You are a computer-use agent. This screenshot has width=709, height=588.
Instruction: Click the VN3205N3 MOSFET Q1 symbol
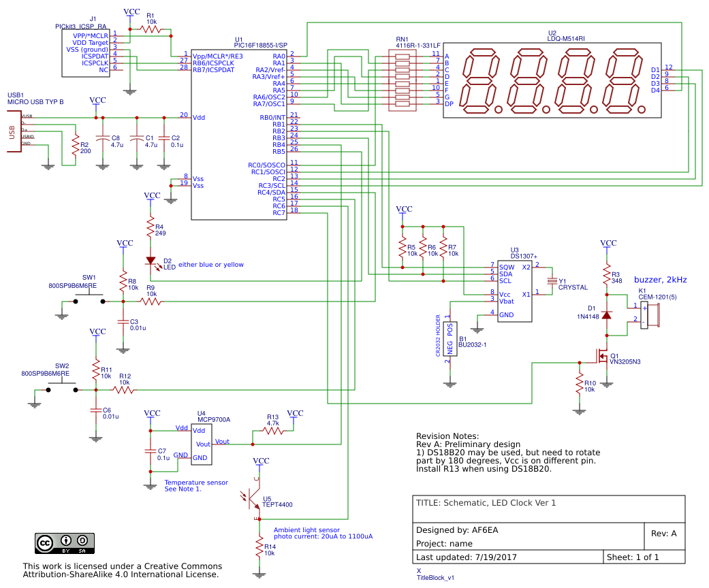point(601,357)
